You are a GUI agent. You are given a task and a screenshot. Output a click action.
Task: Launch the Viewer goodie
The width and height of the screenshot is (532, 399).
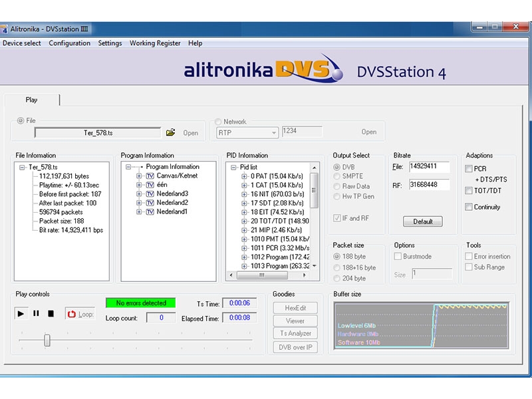295,321
